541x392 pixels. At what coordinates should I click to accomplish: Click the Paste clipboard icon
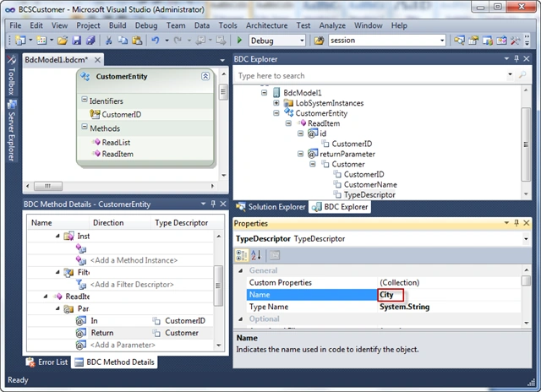coord(137,41)
